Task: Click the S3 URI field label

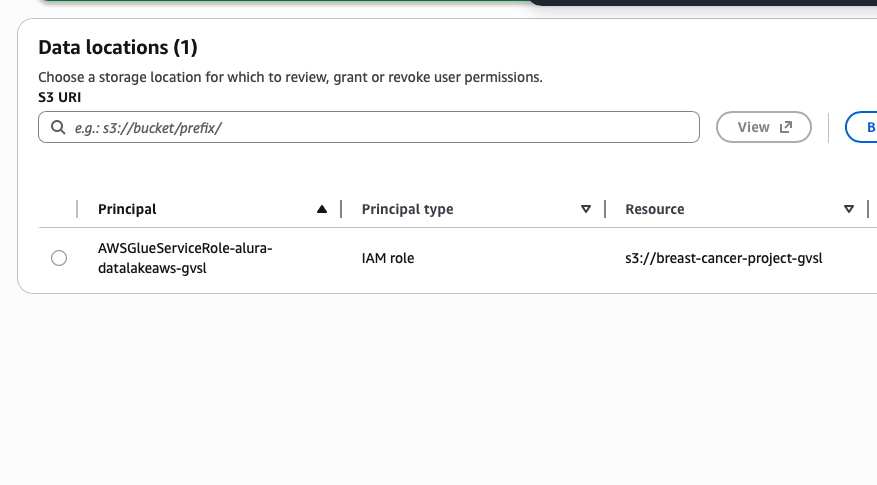Action: click(59, 97)
